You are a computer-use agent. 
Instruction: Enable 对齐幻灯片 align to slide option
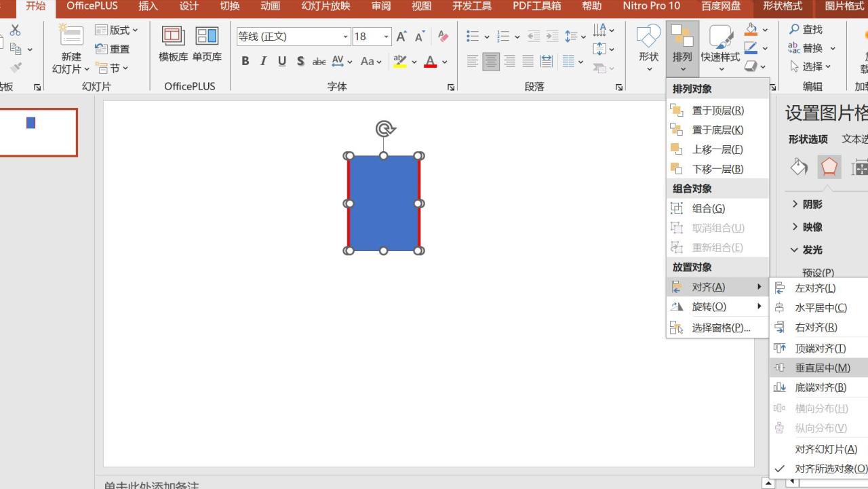(x=826, y=449)
